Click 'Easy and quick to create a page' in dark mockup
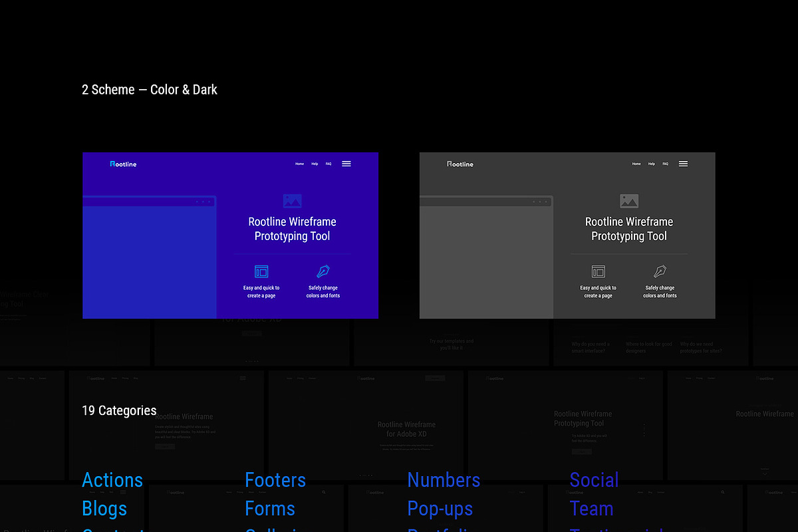 598,292
